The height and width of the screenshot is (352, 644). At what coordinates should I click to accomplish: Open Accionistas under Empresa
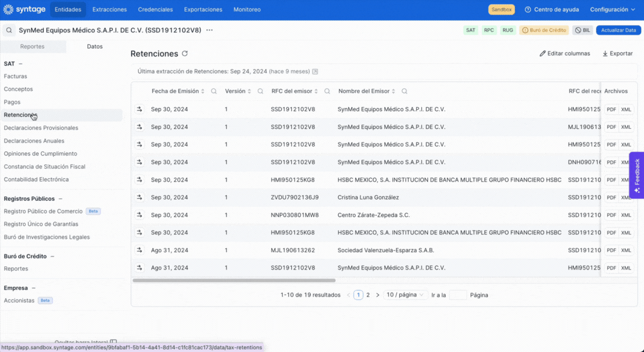tap(19, 300)
